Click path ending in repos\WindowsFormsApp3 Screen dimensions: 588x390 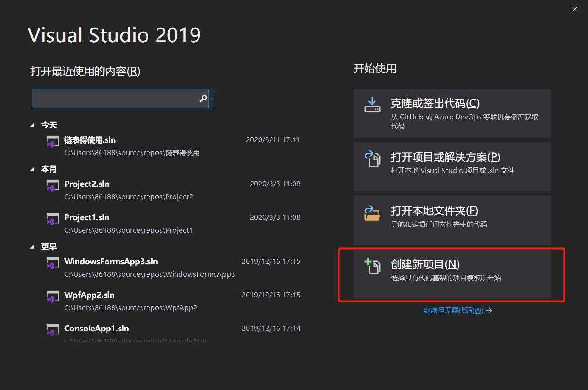point(149,274)
